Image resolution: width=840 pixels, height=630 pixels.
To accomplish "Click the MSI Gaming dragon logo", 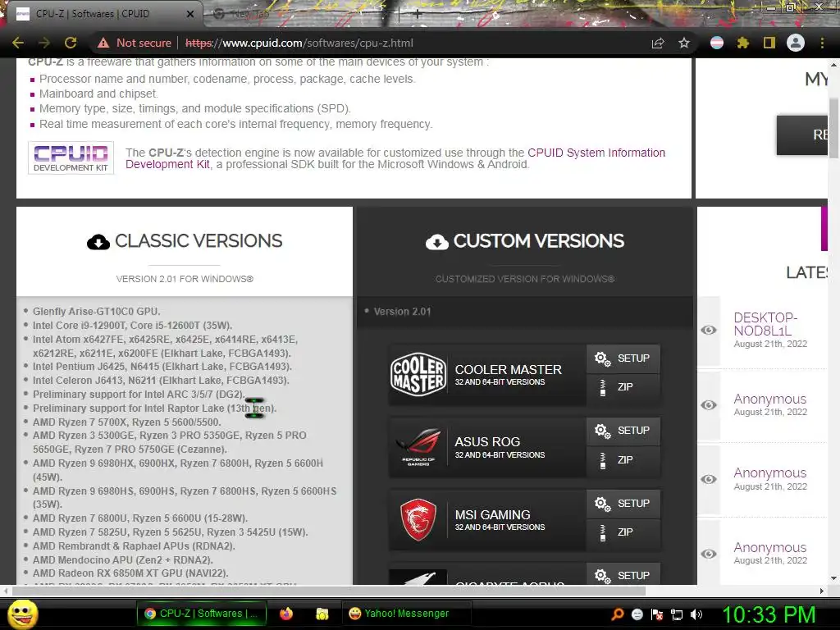I will click(x=418, y=519).
